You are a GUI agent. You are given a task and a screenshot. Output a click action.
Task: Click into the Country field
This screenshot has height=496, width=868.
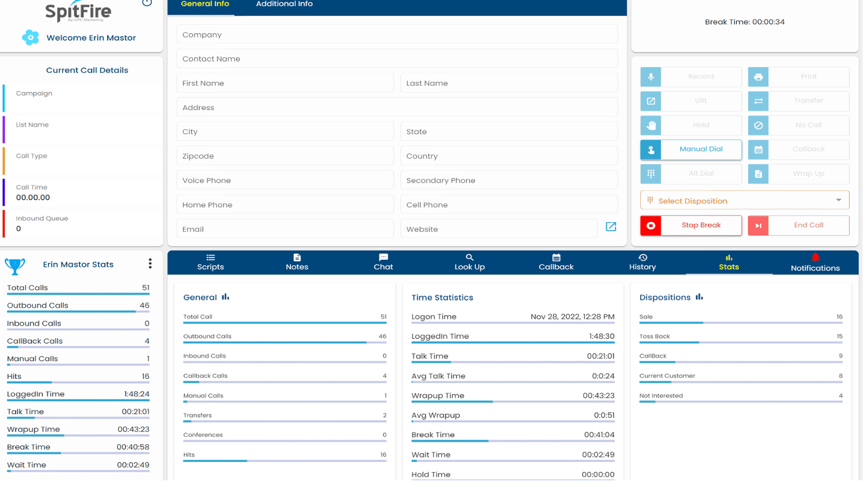pyautogui.click(x=509, y=156)
